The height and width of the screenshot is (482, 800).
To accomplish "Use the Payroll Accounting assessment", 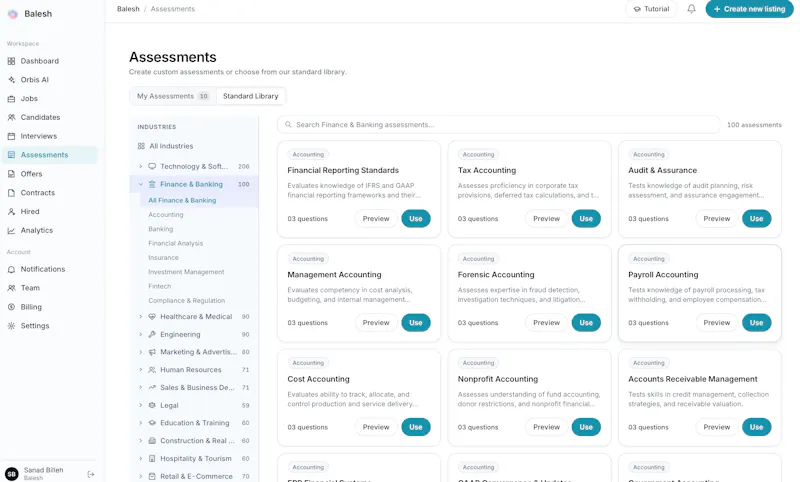I will [756, 323].
